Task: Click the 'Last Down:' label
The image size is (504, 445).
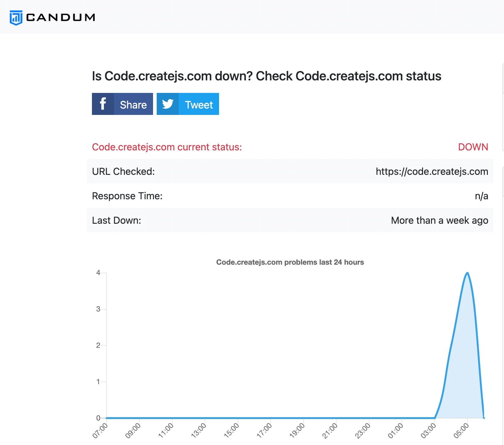Action: [x=116, y=220]
